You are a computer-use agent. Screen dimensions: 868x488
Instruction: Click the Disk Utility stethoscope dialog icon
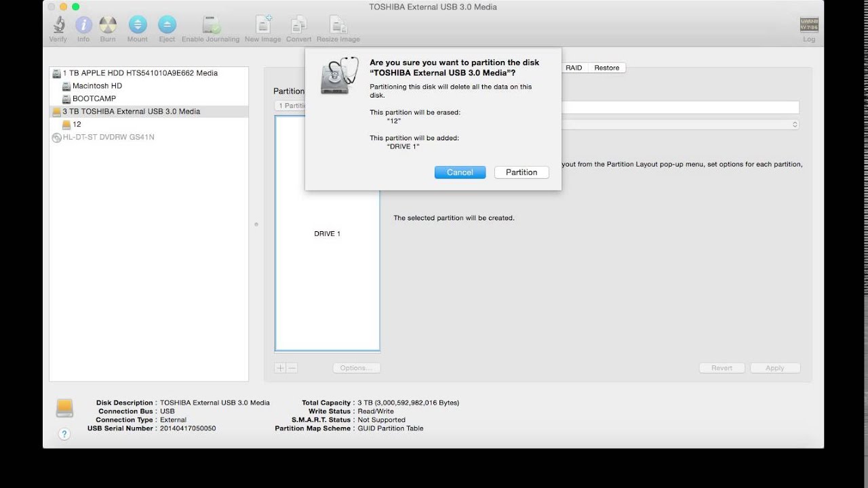pos(338,76)
